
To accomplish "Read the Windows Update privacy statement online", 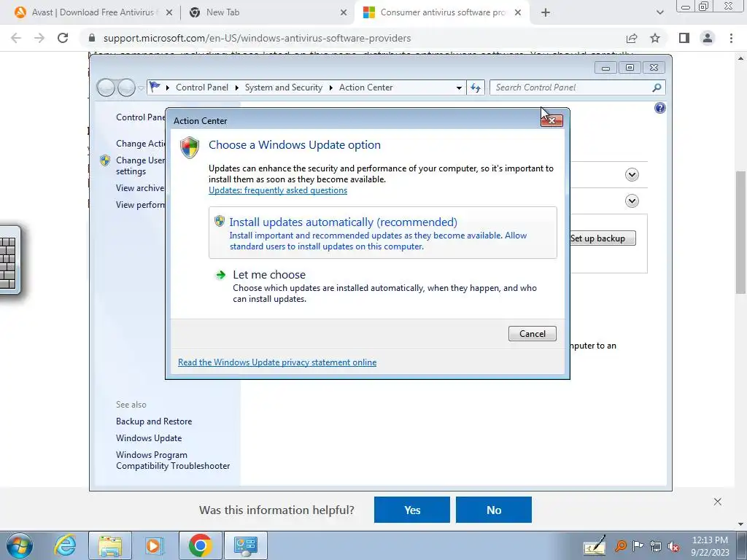I will pyautogui.click(x=277, y=362).
